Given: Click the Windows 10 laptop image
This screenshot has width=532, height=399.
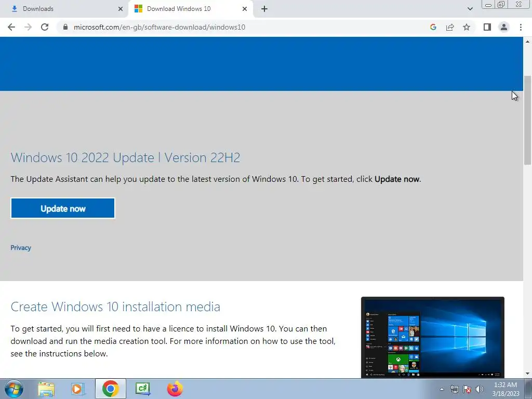Looking at the screenshot, I should pyautogui.click(x=433, y=337).
